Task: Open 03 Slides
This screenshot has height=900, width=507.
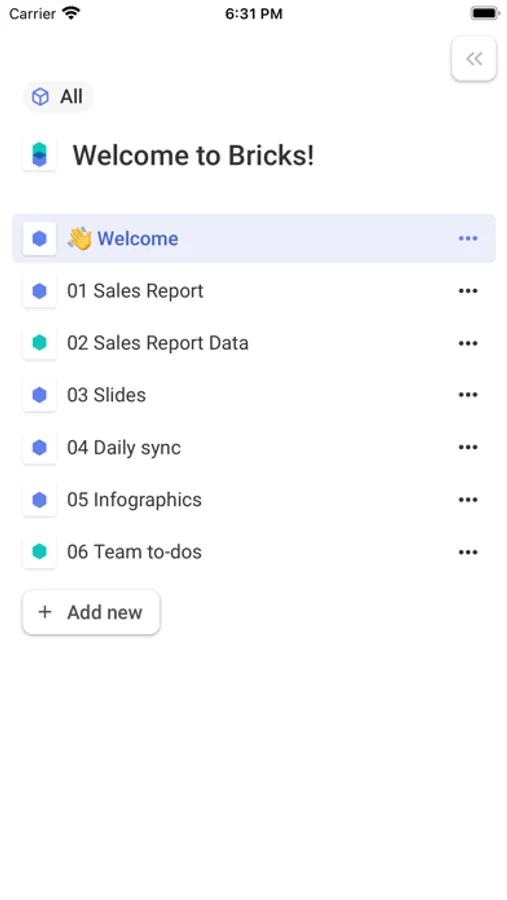Action: (106, 395)
